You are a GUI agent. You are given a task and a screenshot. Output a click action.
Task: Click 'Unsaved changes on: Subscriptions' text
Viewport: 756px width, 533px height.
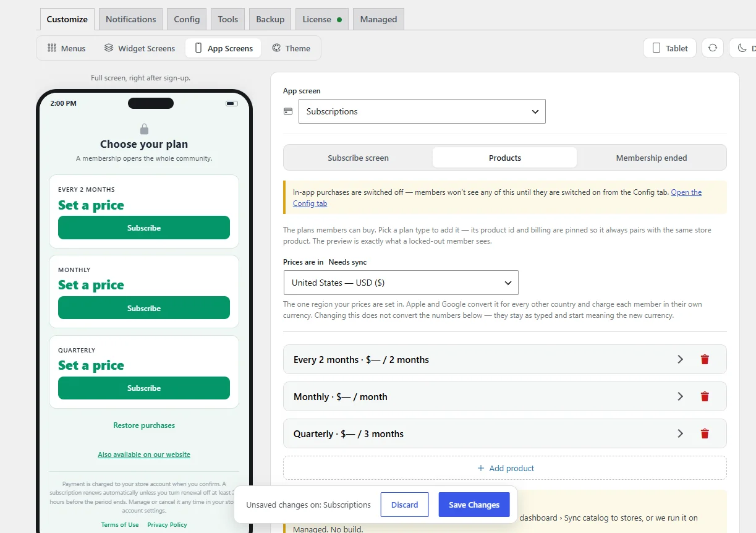coord(308,505)
